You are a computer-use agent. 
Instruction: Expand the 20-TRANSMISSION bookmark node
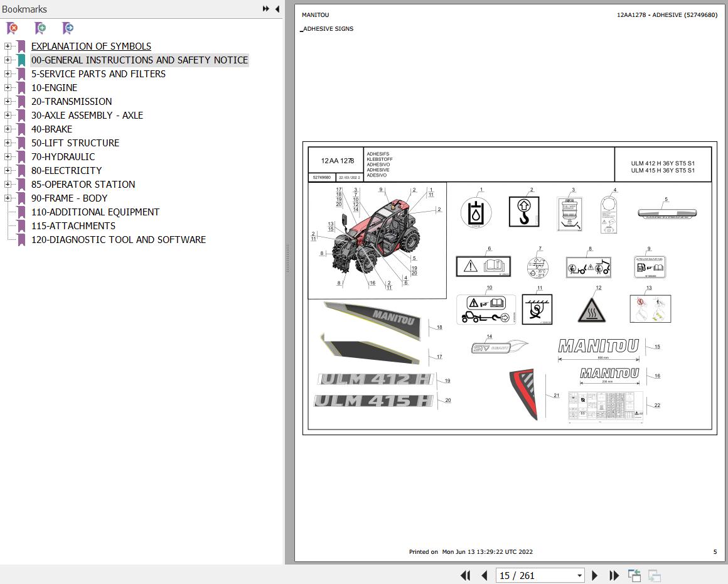click(8, 101)
